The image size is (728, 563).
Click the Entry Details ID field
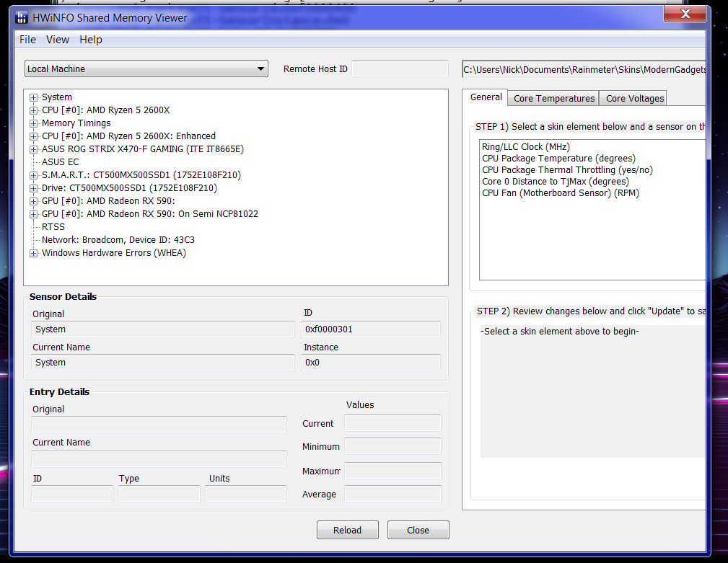[72, 494]
